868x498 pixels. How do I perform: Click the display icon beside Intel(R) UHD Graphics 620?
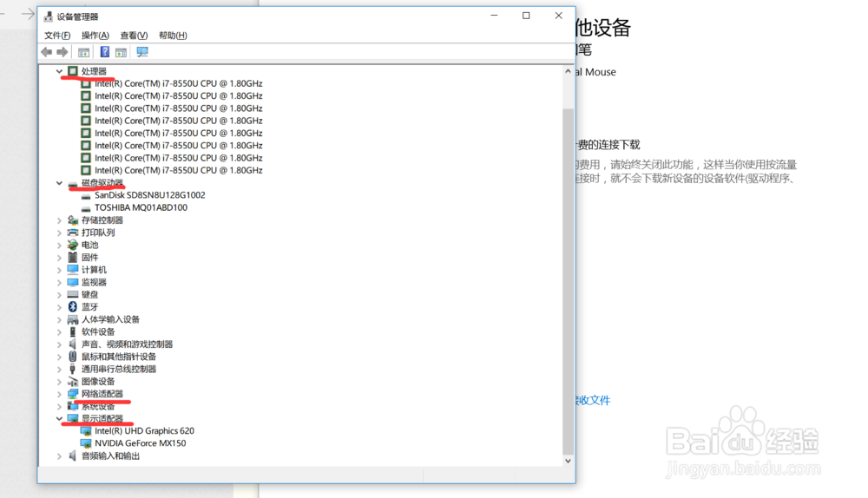pyautogui.click(x=86, y=430)
